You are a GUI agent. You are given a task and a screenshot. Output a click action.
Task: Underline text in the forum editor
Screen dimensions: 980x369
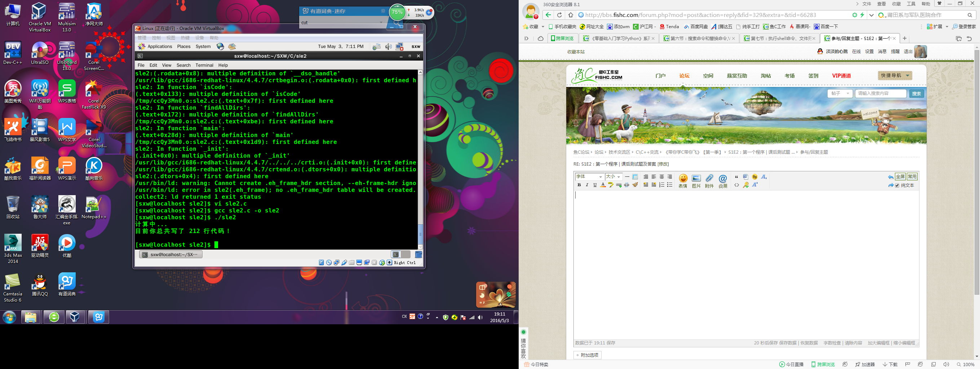(x=595, y=185)
